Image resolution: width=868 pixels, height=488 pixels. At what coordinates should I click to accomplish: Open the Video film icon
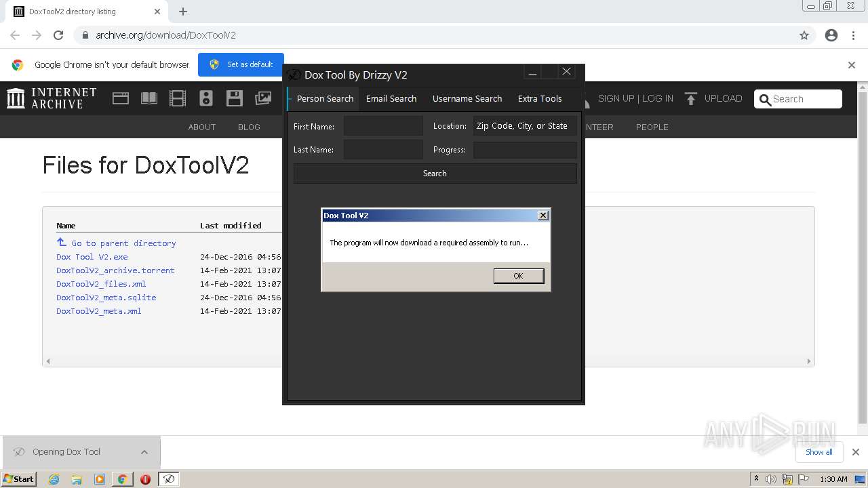coord(178,98)
